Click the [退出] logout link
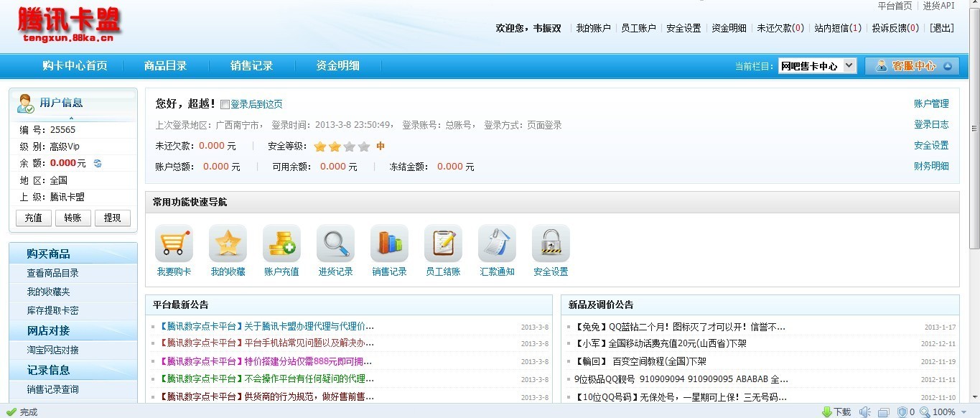 (942, 28)
